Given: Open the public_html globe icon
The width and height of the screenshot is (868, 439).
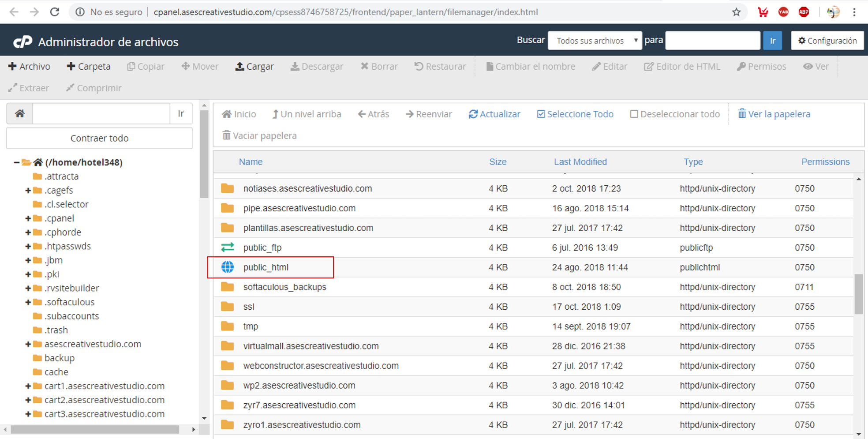Looking at the screenshot, I should pos(228,267).
